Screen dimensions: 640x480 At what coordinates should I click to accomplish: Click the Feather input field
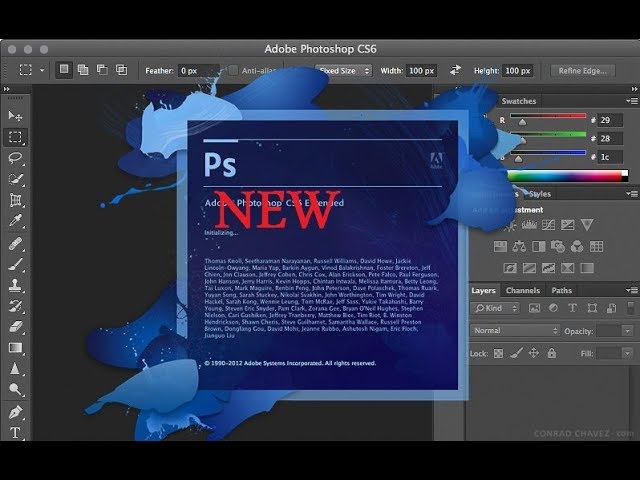198,70
